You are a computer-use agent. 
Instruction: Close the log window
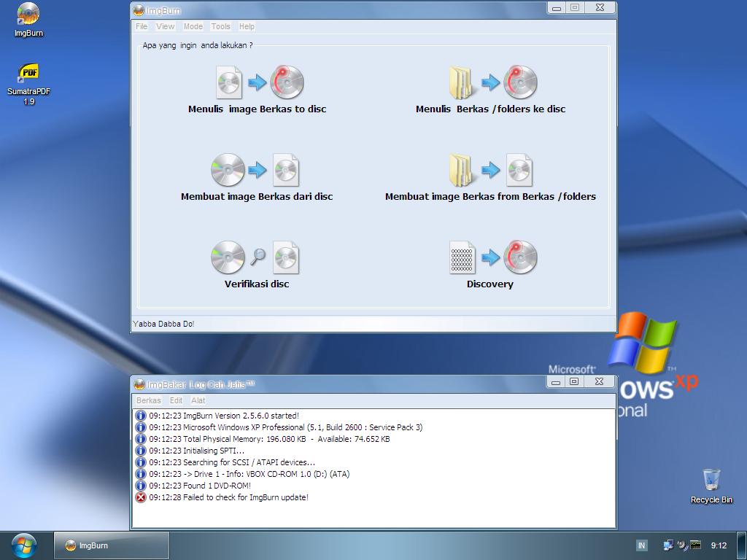point(600,381)
